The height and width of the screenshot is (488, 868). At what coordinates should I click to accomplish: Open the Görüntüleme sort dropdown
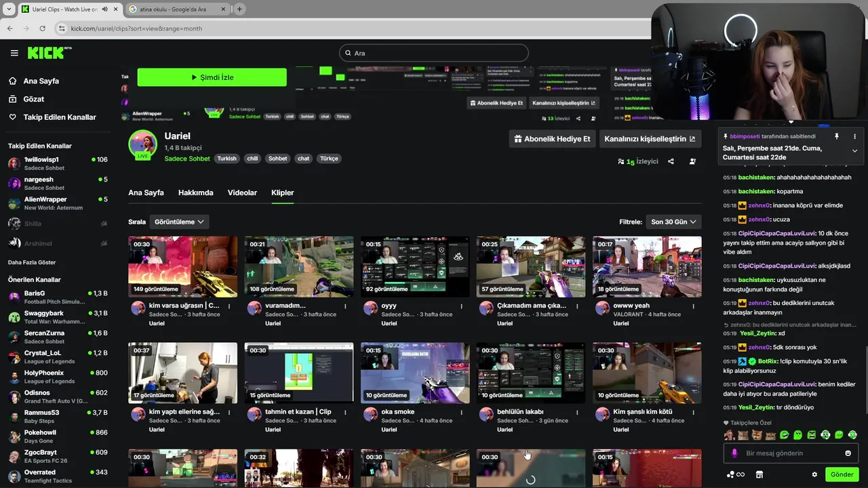(179, 222)
